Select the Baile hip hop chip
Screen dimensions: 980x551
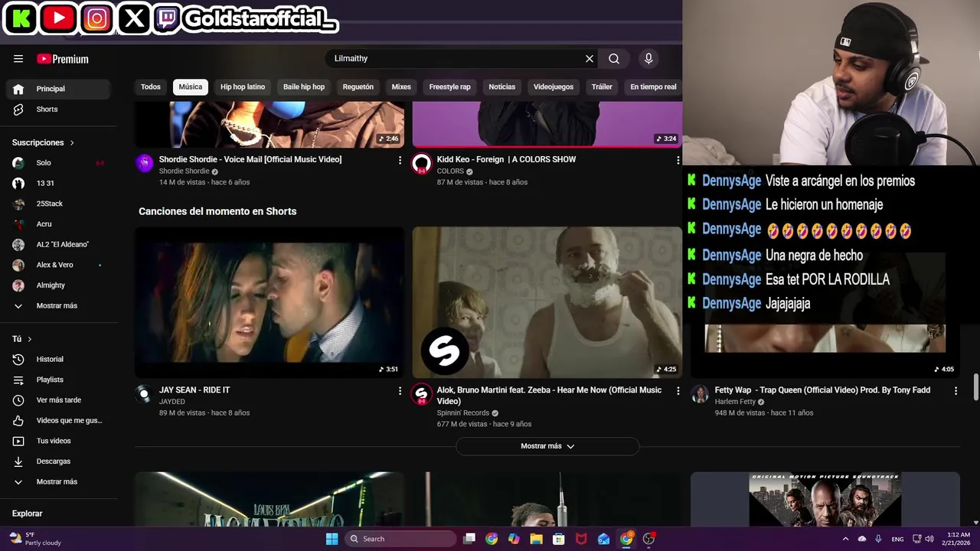click(x=304, y=87)
